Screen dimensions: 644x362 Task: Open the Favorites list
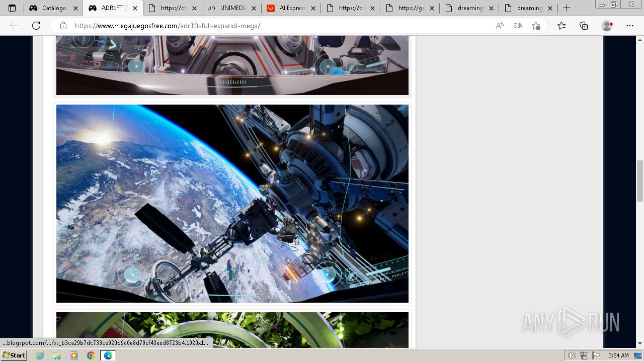(x=561, y=26)
